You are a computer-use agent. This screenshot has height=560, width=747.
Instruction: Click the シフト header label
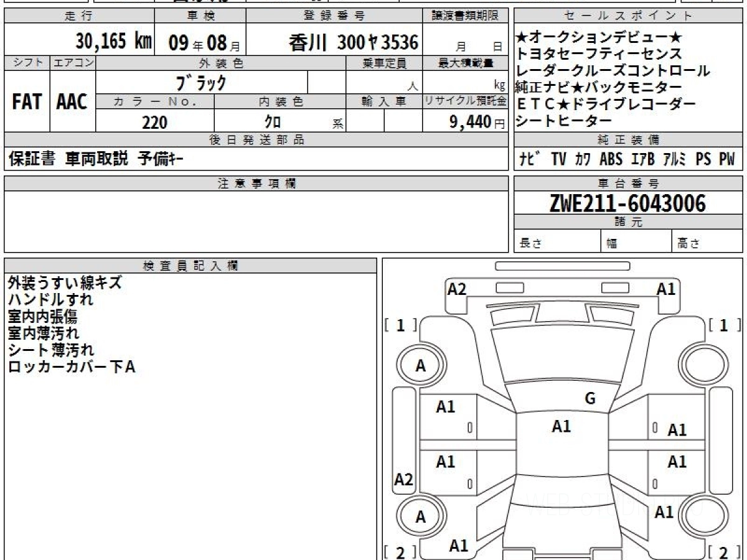tap(27, 63)
